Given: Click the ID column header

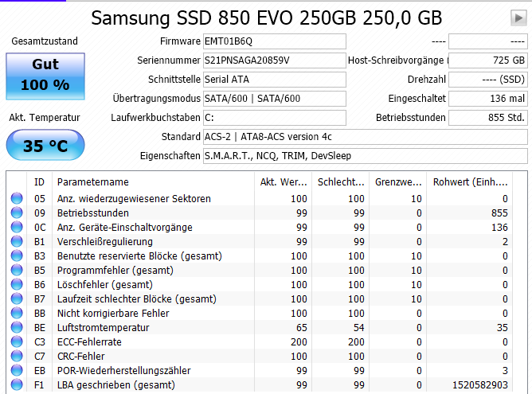Looking at the screenshot, I should pyautogui.click(x=39, y=182).
